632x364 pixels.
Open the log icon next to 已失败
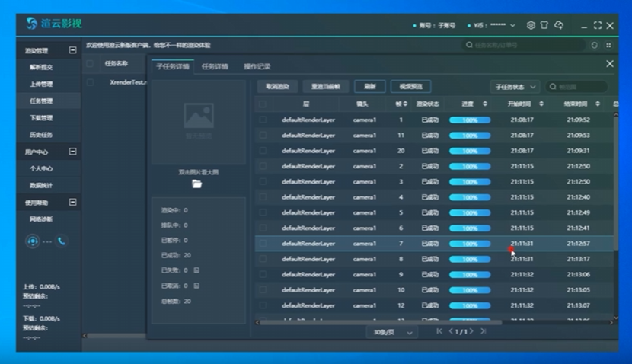click(x=196, y=270)
